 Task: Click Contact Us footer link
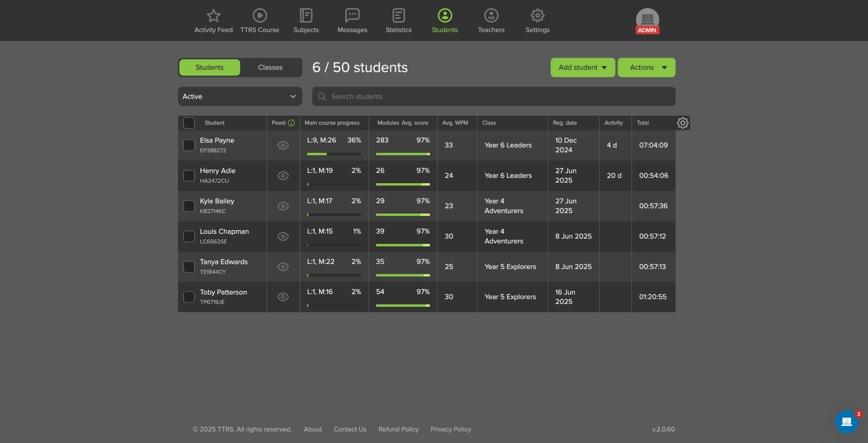pos(350,429)
